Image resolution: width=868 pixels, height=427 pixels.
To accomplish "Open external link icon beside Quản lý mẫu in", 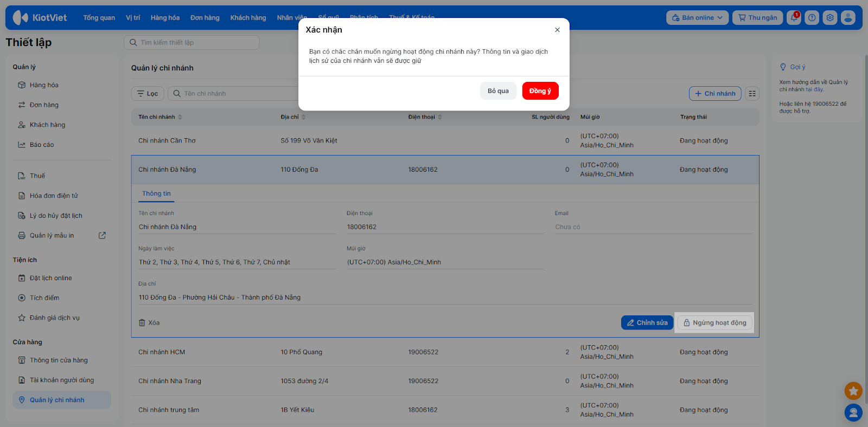I will pyautogui.click(x=102, y=236).
